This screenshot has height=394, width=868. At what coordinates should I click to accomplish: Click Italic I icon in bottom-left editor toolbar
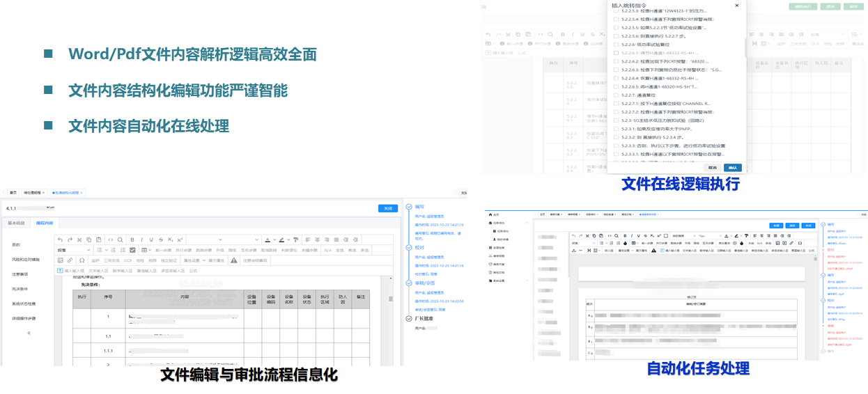pyautogui.click(x=142, y=240)
